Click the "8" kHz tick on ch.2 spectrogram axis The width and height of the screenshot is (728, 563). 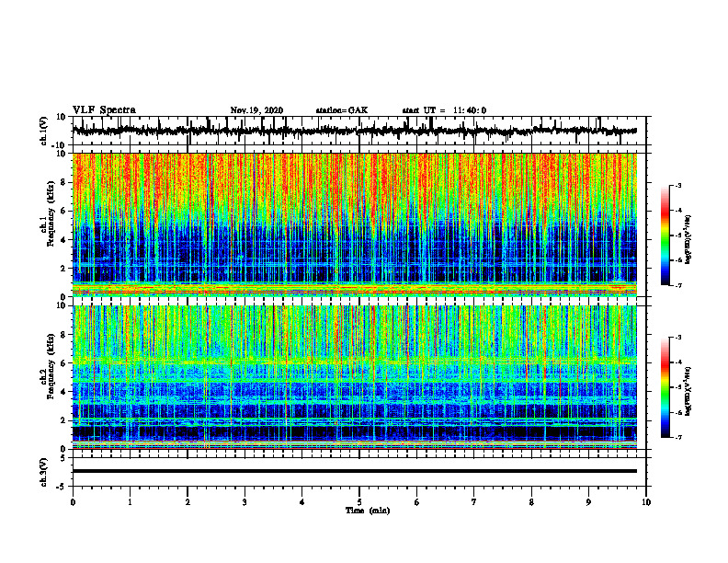[64, 335]
